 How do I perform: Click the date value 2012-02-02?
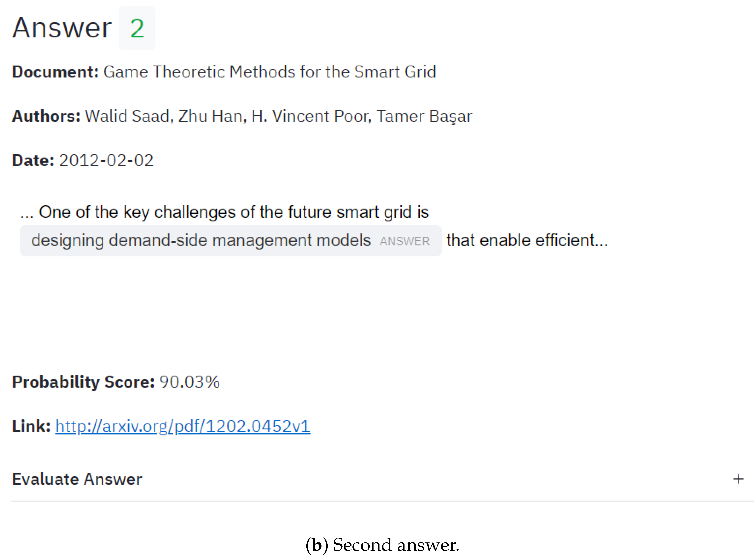click(x=106, y=160)
